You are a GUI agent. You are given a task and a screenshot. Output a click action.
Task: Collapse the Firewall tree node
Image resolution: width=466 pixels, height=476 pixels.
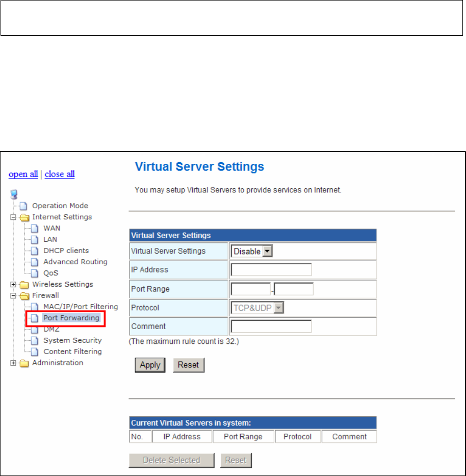[x=13, y=296]
